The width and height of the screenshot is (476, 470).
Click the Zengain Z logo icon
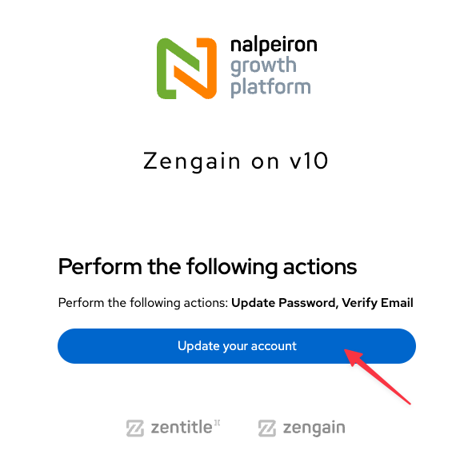tap(267, 428)
